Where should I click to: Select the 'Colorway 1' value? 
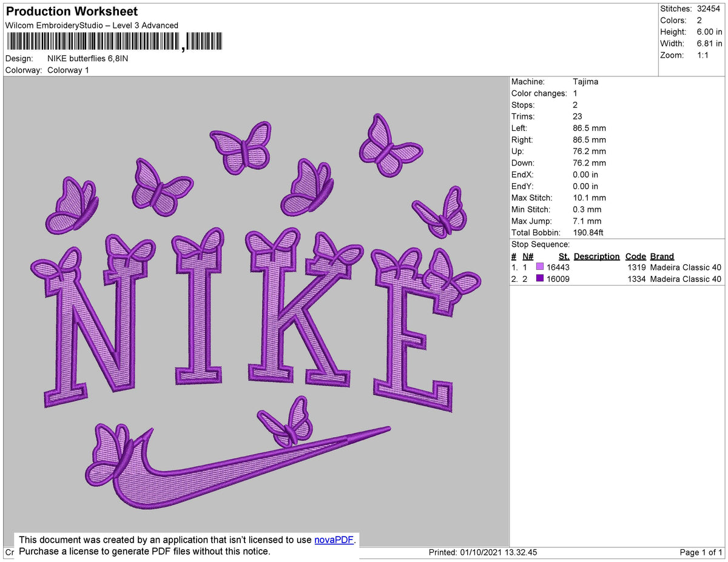pos(68,70)
